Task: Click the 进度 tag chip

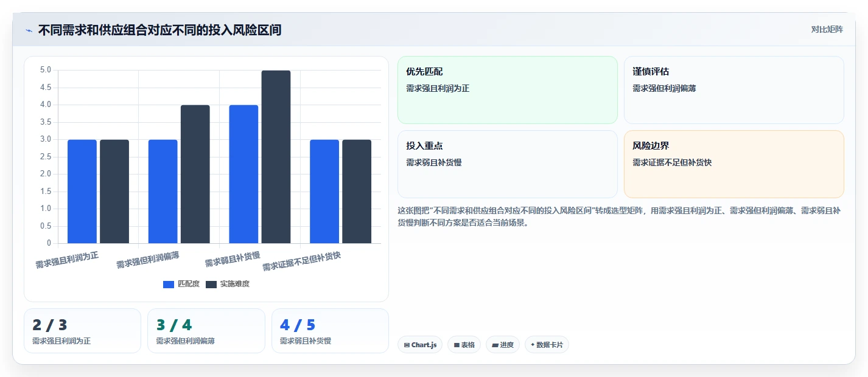Action: tap(503, 345)
